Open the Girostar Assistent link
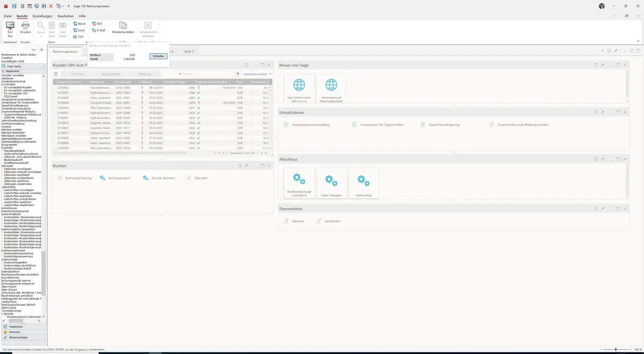 click(159, 178)
